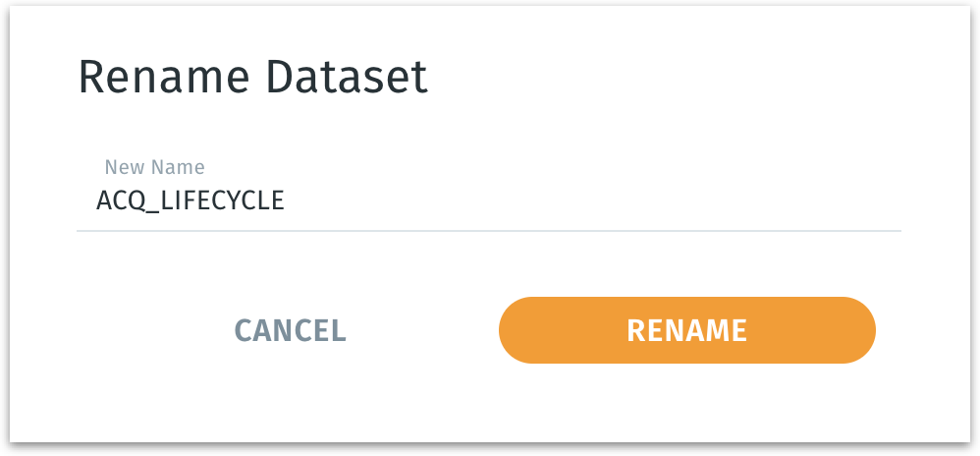Click the ACQ_LIFECYCLE text in the field

(x=190, y=200)
